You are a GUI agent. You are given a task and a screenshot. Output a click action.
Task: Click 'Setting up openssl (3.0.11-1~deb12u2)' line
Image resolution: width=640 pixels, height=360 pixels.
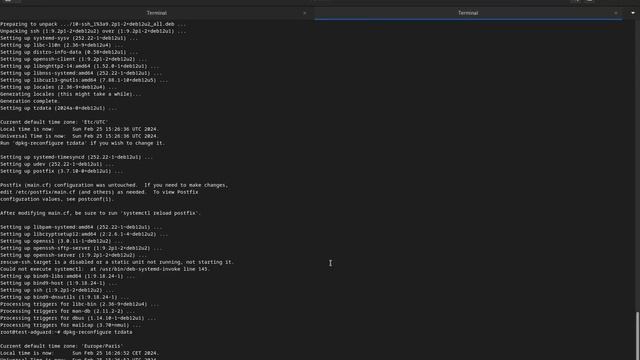(62, 241)
